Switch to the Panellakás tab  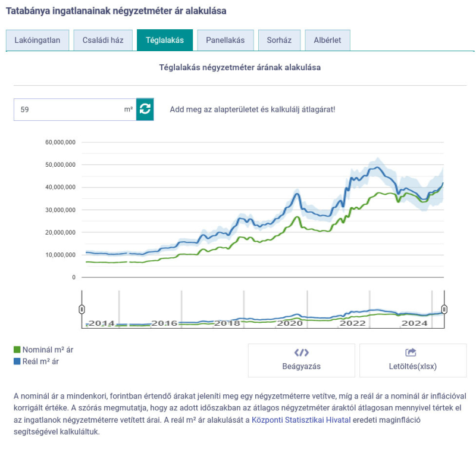tap(225, 40)
